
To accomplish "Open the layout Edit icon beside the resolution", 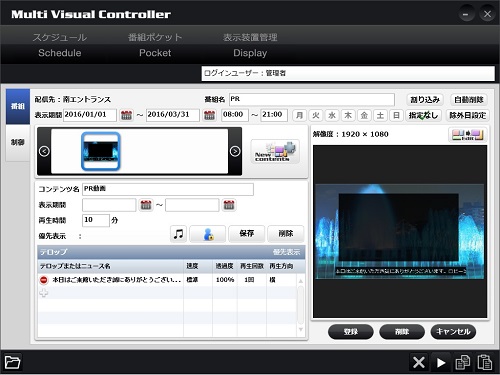I will pyautogui.click(x=467, y=135).
